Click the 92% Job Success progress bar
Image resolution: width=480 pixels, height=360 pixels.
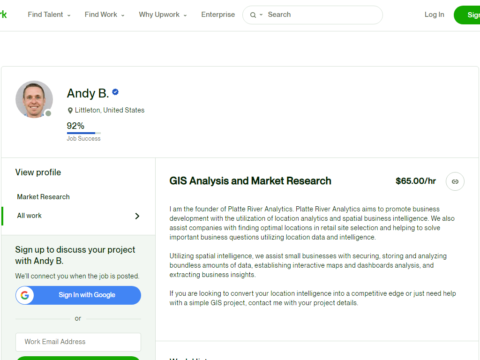pos(84,133)
